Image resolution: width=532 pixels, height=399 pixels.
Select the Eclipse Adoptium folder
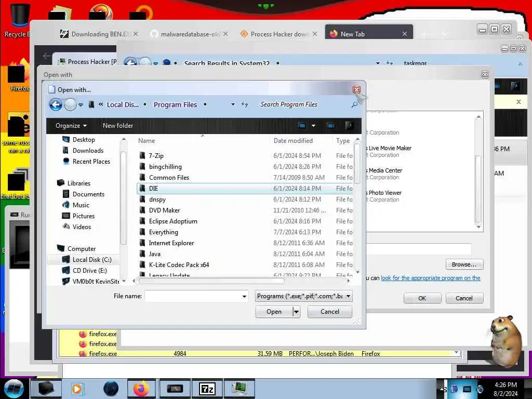pos(173,221)
